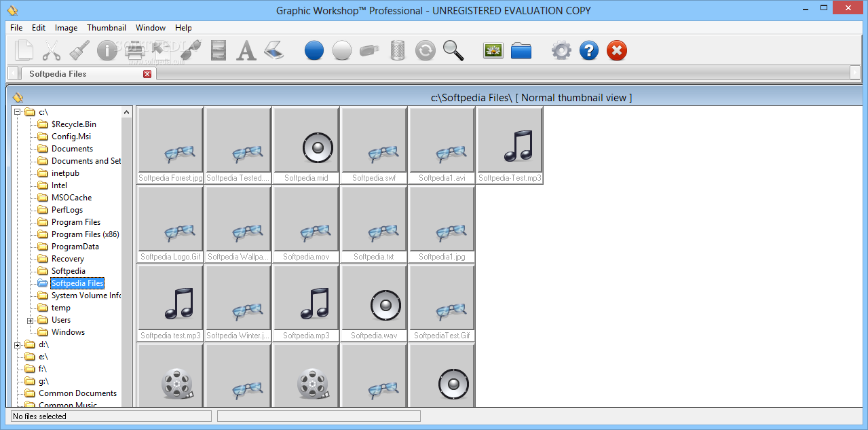Collapse the c:\ drive tree node

click(x=18, y=112)
